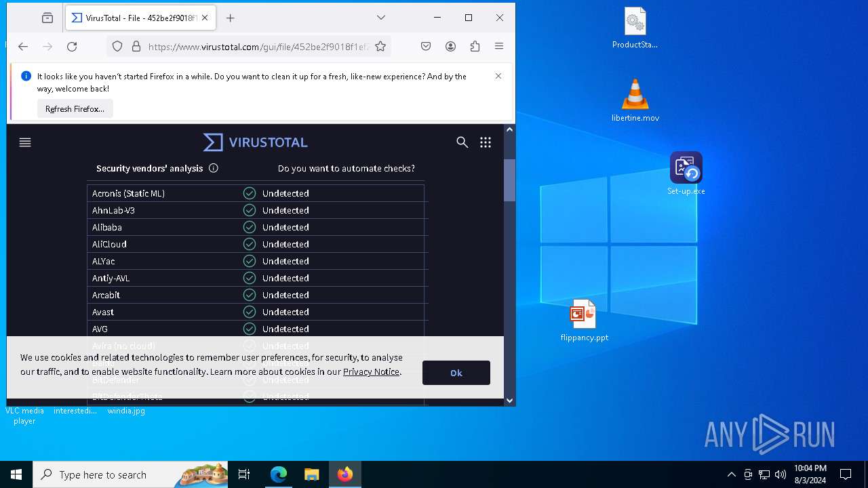
Task: Grab the vertical scrollbar thumb
Action: (509, 180)
